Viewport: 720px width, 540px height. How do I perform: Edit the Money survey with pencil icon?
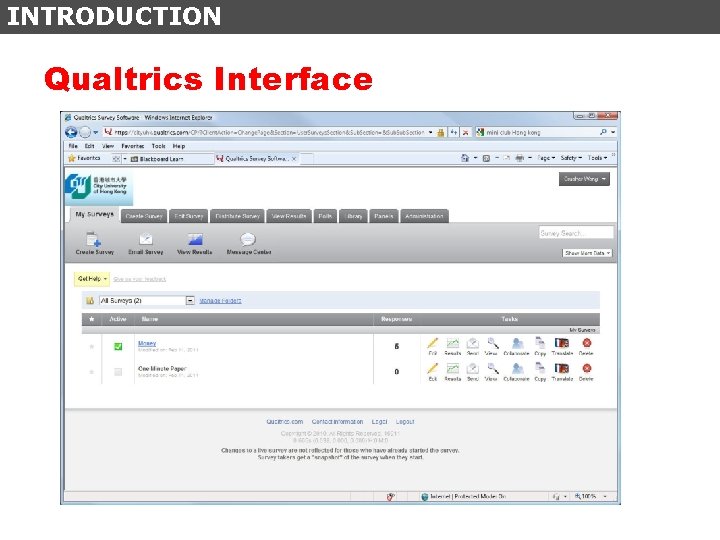click(x=433, y=343)
